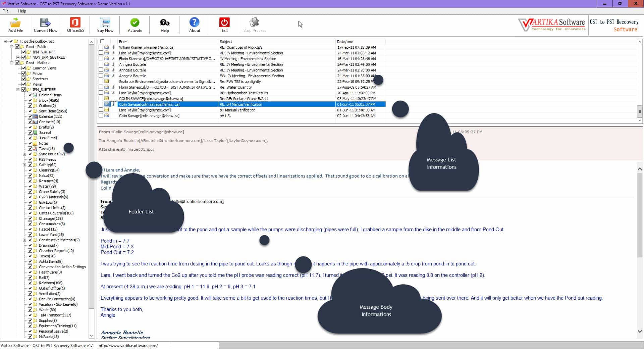Screen dimensions: 644x349
Task: Select the TBM Transport(117) folder
Action: pos(55,315)
